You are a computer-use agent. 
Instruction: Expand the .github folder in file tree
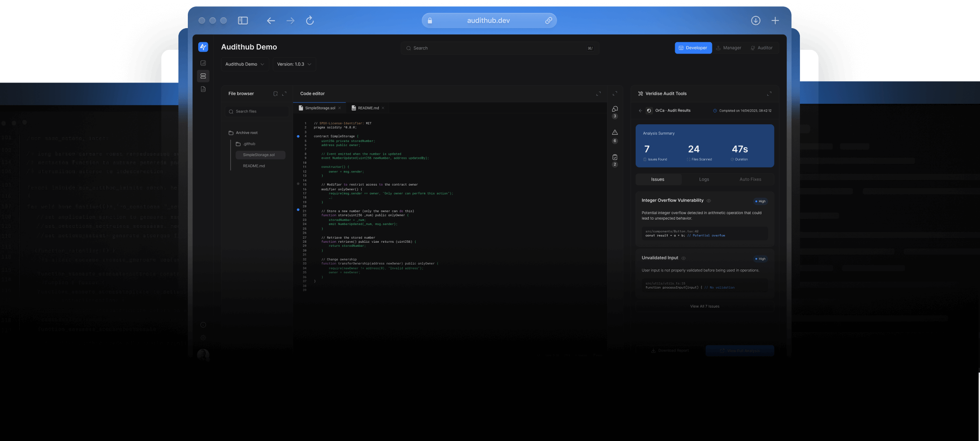[x=249, y=144]
